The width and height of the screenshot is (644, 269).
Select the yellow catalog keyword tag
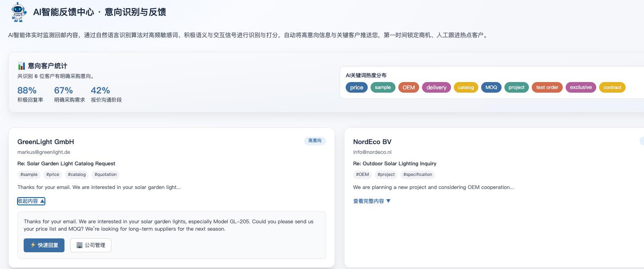(x=466, y=87)
